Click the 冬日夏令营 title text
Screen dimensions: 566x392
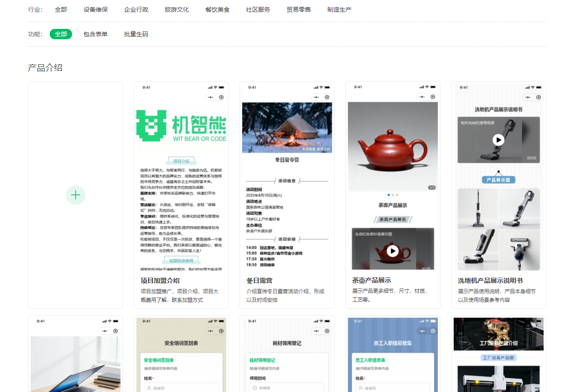coord(287,160)
